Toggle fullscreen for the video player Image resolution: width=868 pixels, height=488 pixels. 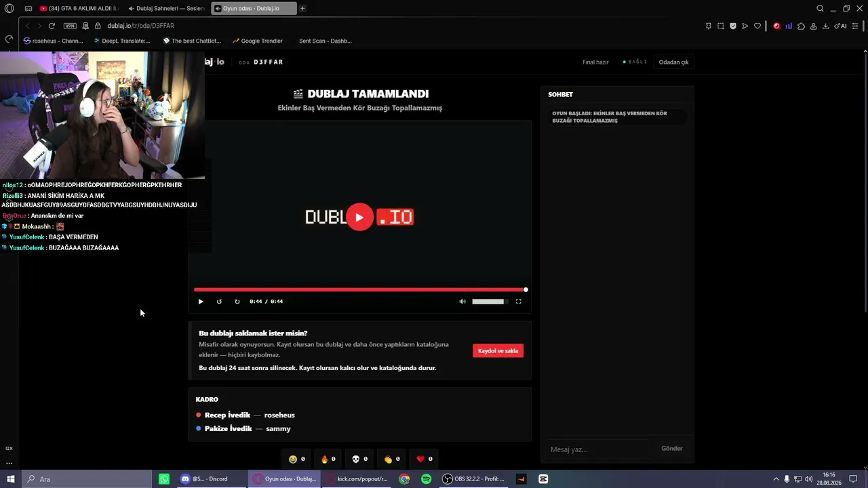point(519,302)
